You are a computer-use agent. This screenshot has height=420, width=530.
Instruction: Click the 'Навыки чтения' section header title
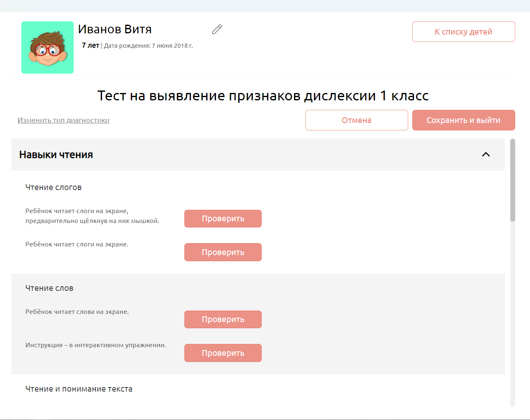pyautogui.click(x=56, y=155)
